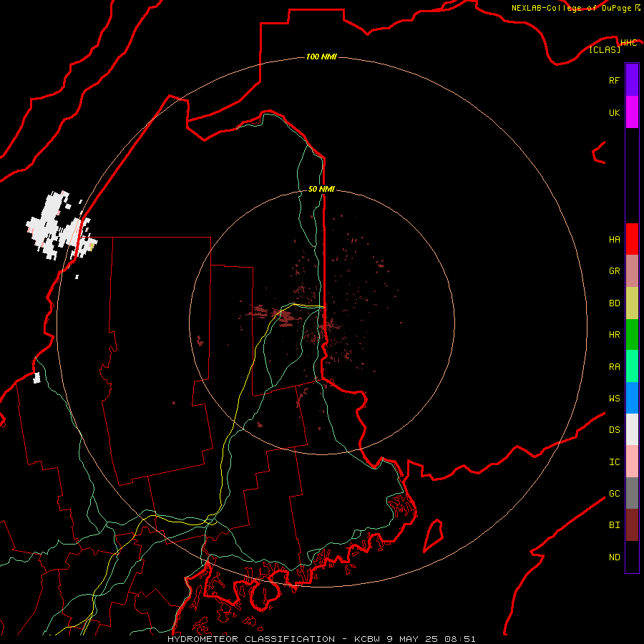Click the HHC product code label

(628, 43)
